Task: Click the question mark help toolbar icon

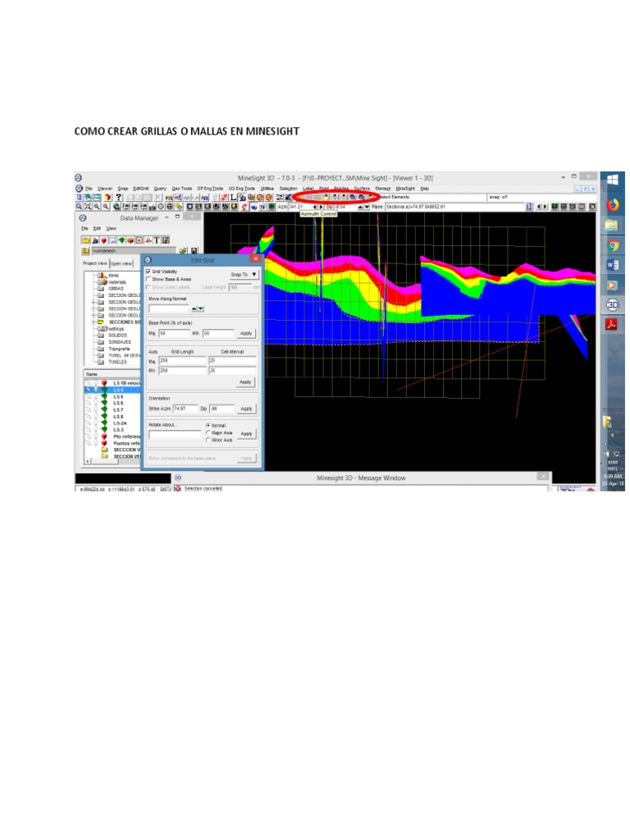Action: click(119, 197)
